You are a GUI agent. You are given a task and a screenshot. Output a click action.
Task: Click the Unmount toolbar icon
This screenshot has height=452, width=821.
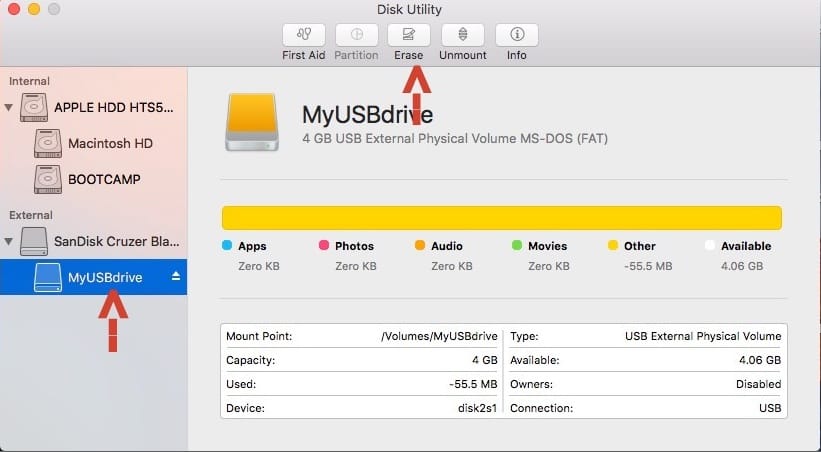click(463, 35)
